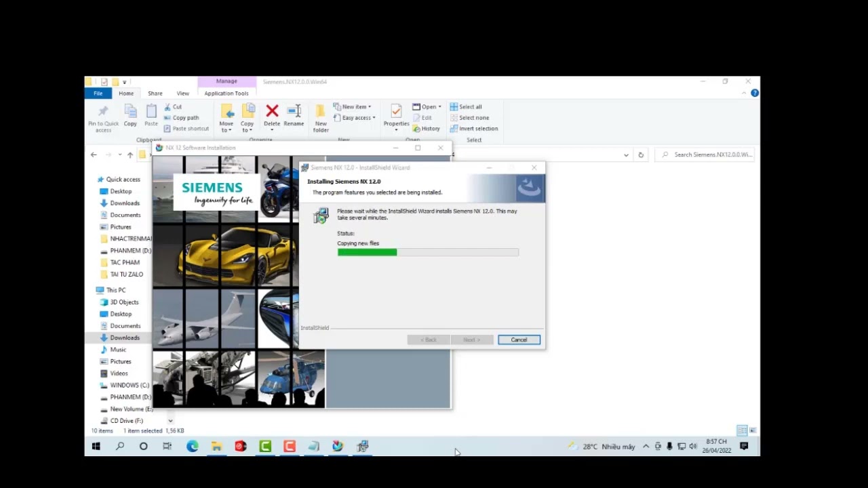Click Cut in the Clipboard group
Image resolution: width=868 pixels, height=488 pixels.
pos(173,107)
